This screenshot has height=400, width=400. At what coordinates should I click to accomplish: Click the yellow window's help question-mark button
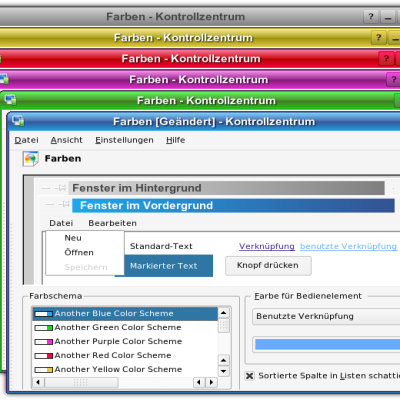click(378, 37)
